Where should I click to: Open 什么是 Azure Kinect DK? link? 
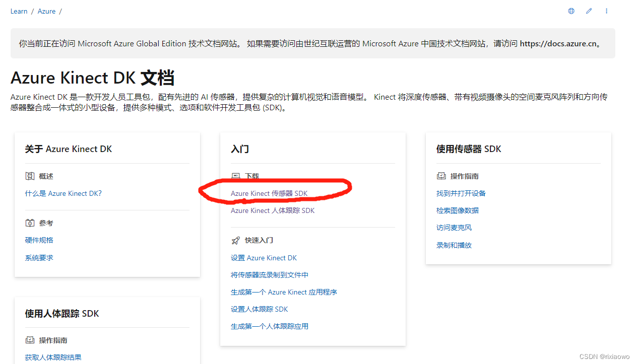pyautogui.click(x=63, y=193)
